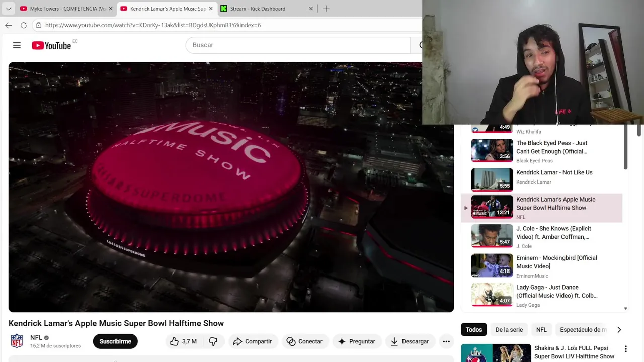Close the Kendrick Lamar tab

211,9
